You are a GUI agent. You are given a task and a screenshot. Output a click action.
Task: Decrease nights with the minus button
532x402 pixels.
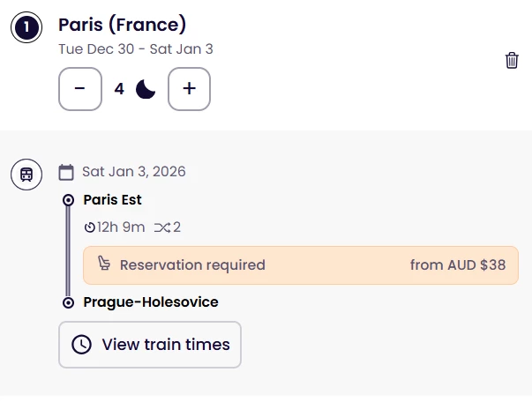[80, 89]
